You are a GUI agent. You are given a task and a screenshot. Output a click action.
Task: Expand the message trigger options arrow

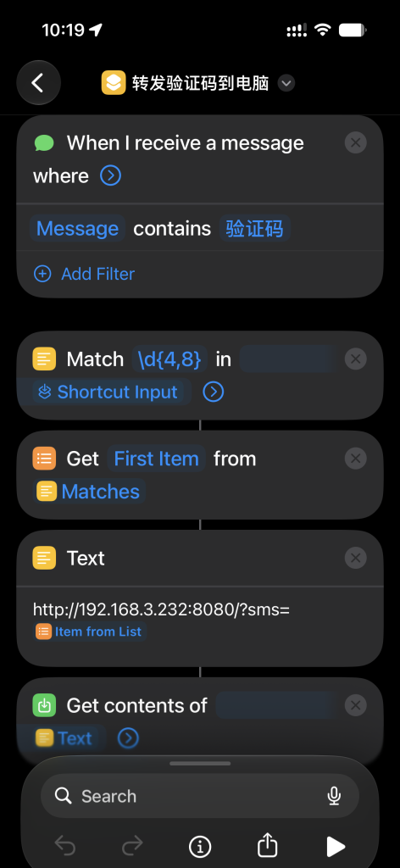(x=111, y=176)
